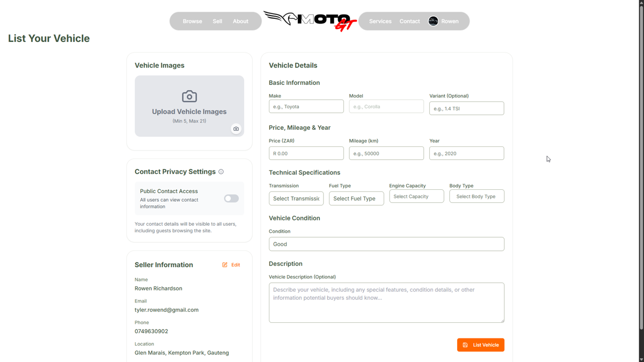Open the Body Type dropdown

coord(477,196)
